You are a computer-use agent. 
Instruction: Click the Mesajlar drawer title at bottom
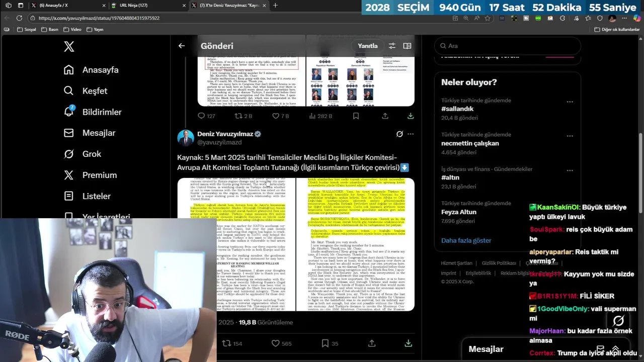click(x=486, y=349)
